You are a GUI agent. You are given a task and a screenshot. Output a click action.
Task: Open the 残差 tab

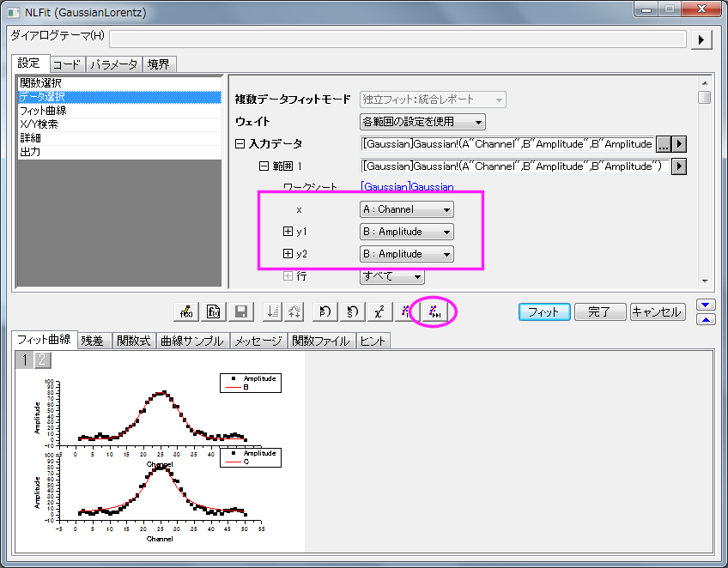pos(93,341)
